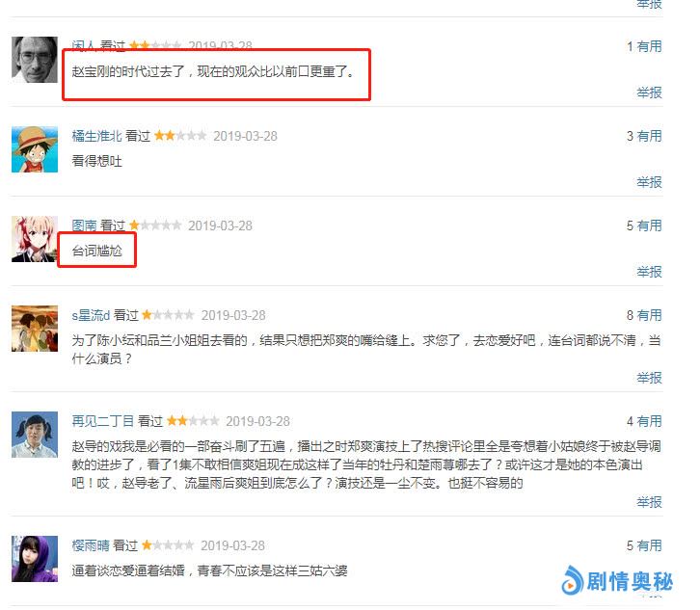700x610 pixels.
Task: Open s星流d's avatar image
Action: tap(35, 329)
